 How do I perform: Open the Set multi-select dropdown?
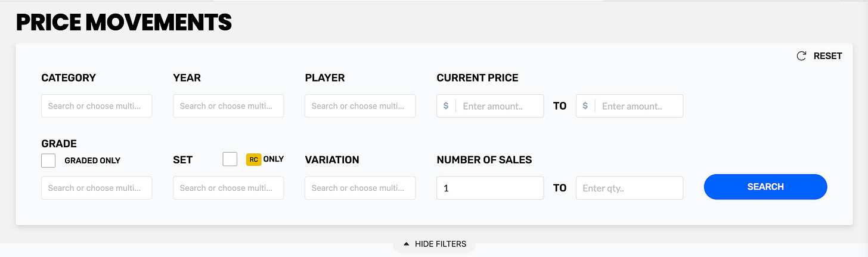click(x=228, y=188)
